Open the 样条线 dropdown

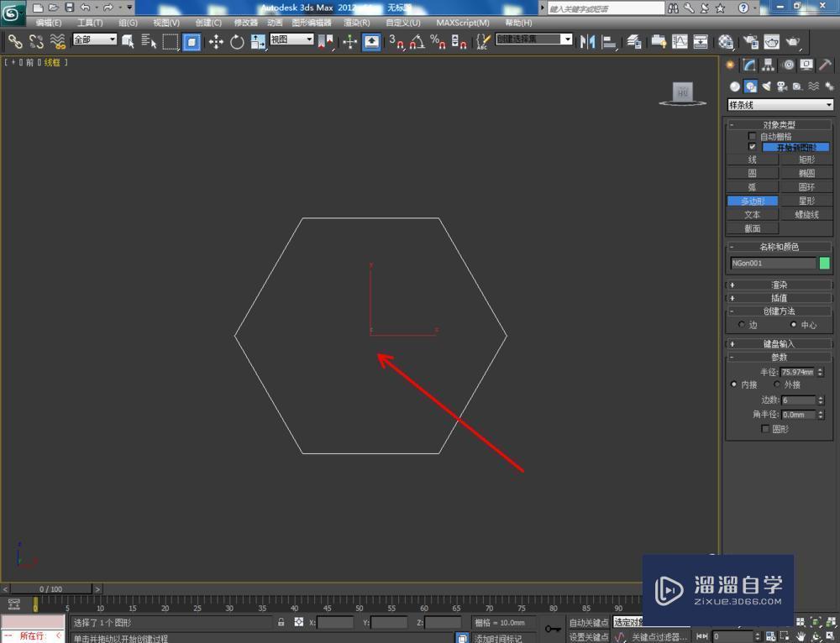pyautogui.click(x=779, y=105)
